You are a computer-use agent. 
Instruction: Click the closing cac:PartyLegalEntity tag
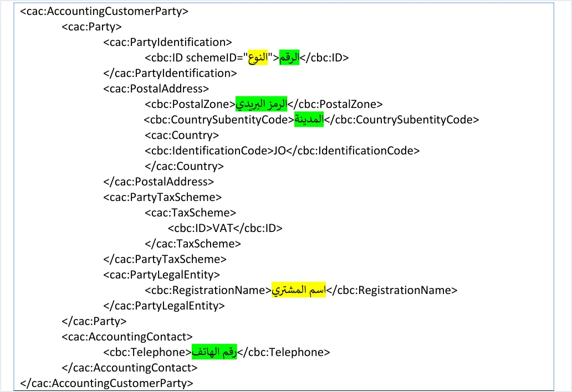click(x=164, y=306)
